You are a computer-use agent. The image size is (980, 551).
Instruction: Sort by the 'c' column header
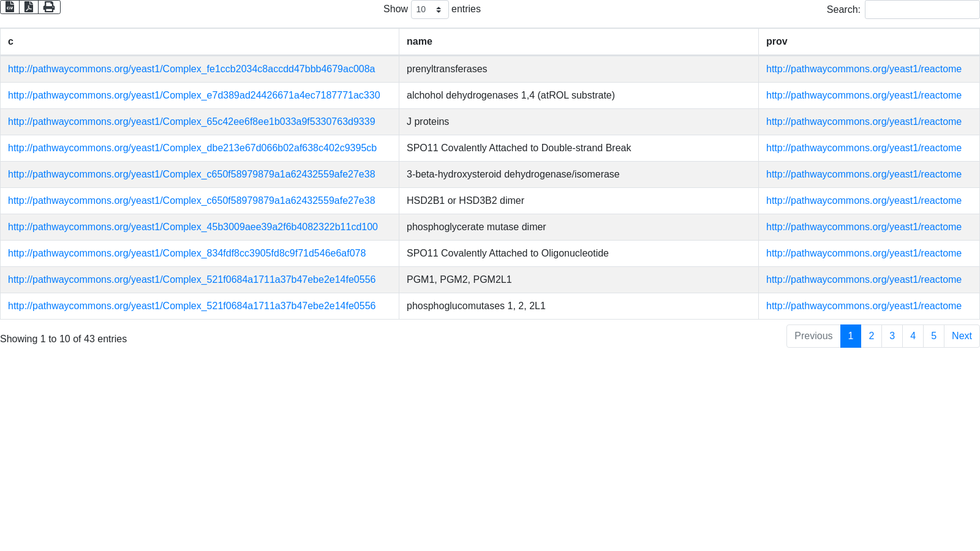tap(199, 42)
